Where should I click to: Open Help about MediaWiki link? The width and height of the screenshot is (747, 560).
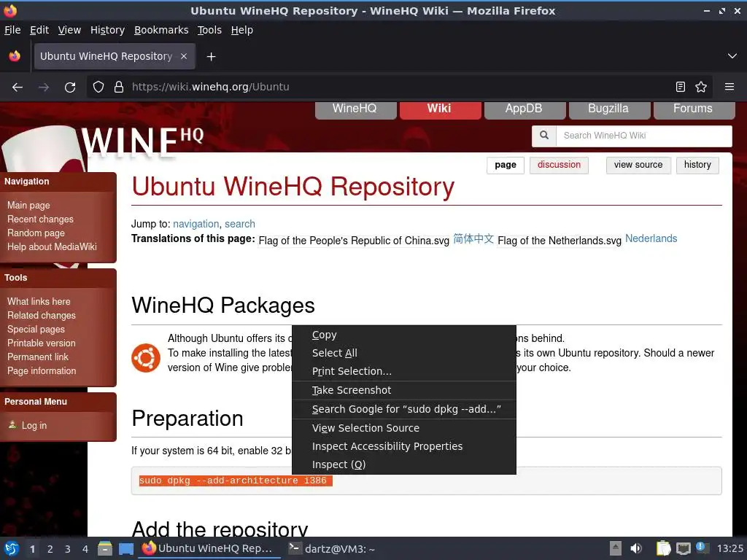click(52, 247)
